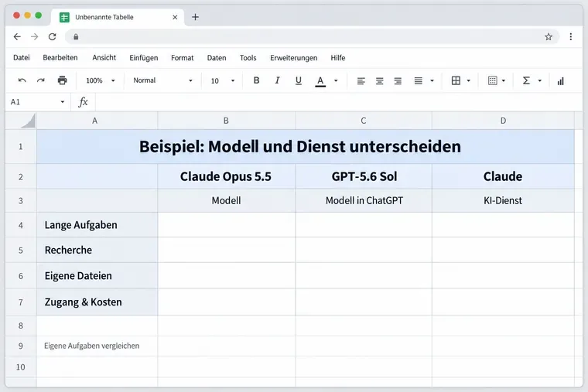Open the Format menu
Viewport: 588px width, 392px height.
183,58
